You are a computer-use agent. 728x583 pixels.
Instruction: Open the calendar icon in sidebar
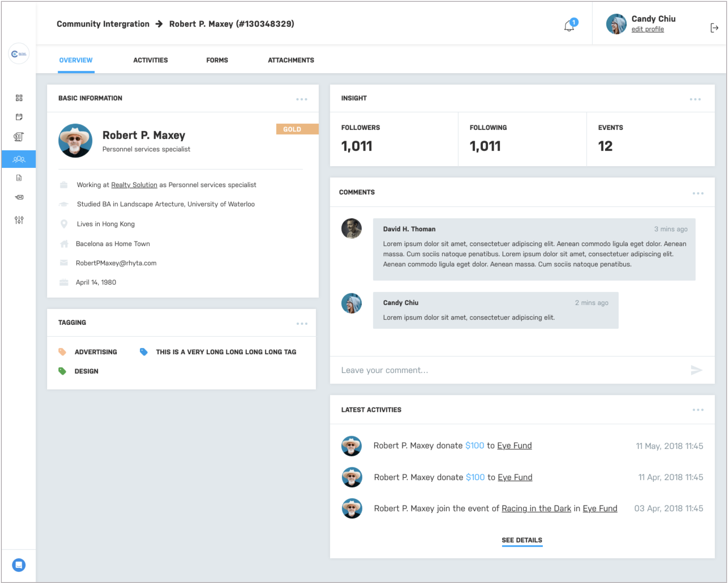(x=19, y=117)
